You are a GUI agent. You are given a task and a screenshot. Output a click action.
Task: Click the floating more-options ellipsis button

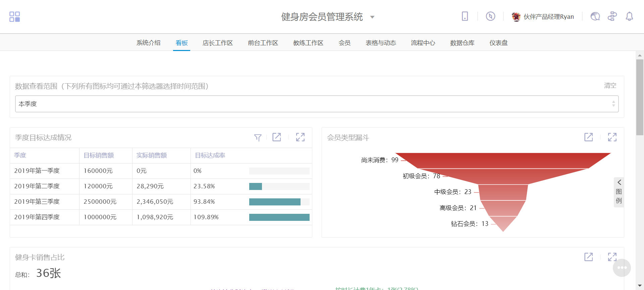click(x=622, y=268)
